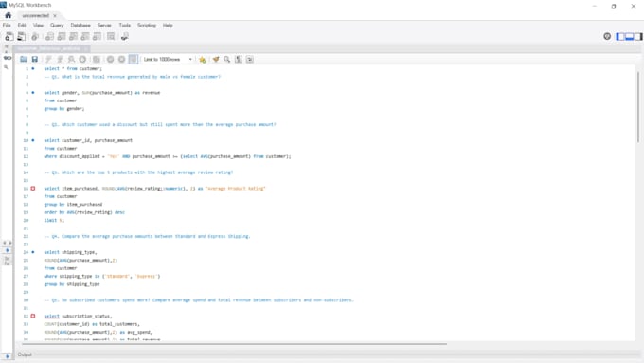Screen dimensions: 644x363
Task: Open the object inspector icon in main toolbar
Action: point(35,37)
